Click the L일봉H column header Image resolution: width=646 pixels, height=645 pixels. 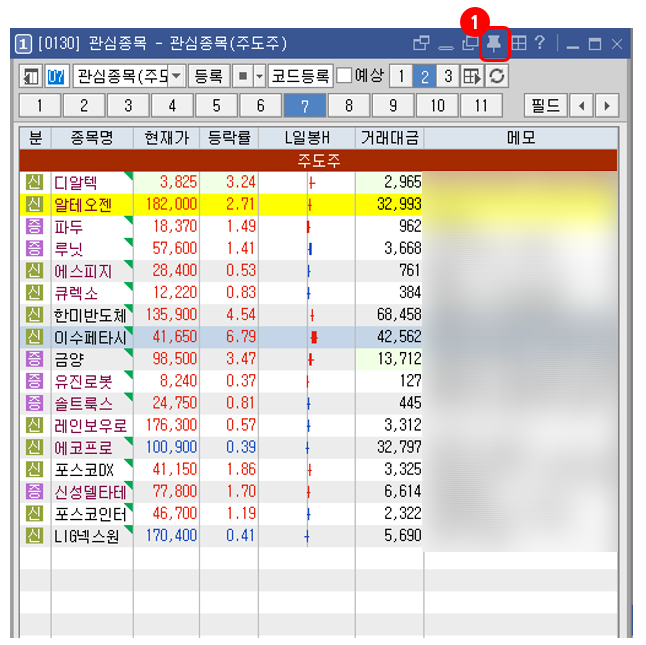[x=307, y=138]
